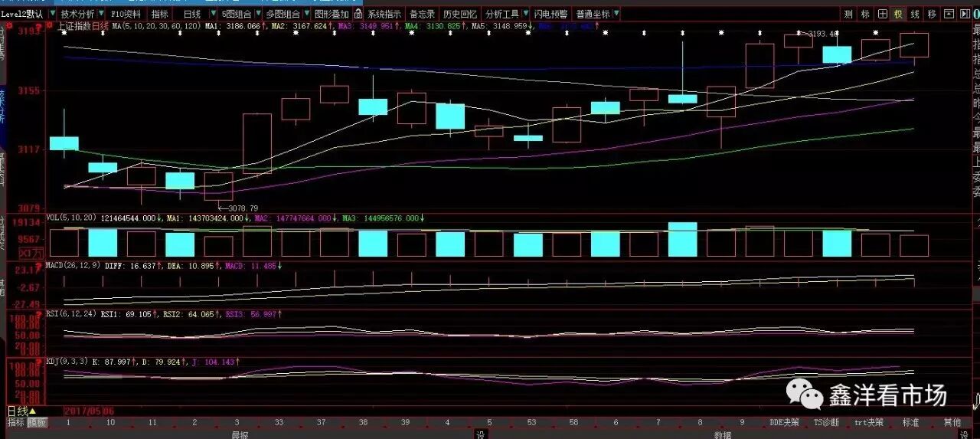Select the 标准 tab at bottom
The width and height of the screenshot is (980, 439).
point(910,422)
